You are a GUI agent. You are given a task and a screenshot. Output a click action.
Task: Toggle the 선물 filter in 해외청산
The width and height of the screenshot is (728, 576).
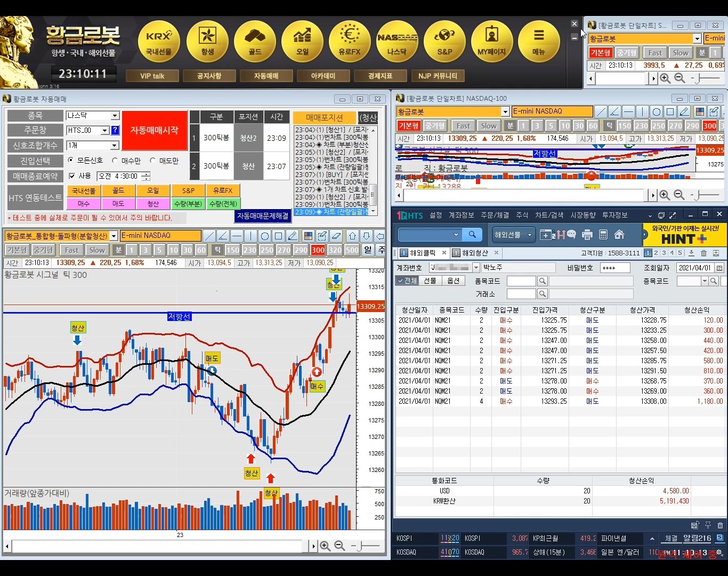(430, 281)
